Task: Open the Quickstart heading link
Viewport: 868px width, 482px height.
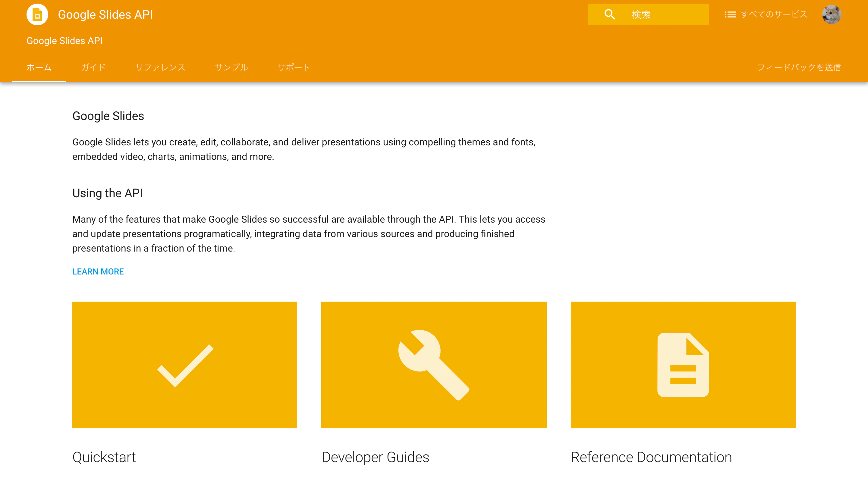Action: click(x=104, y=457)
